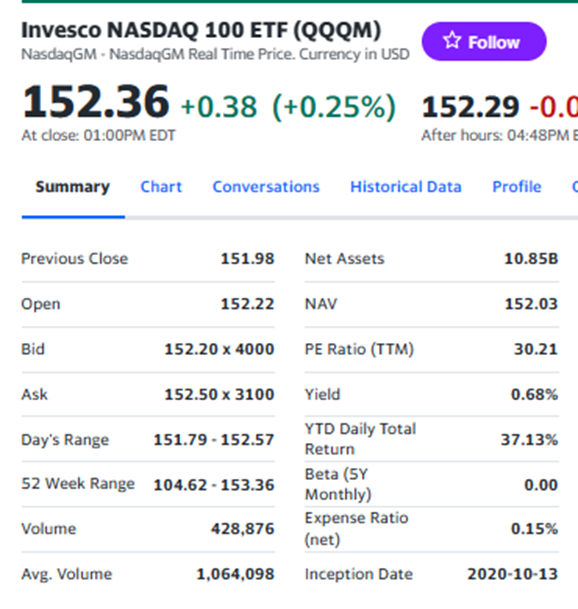Click the Bid value 152.20 x 4000
Image resolution: width=578 pixels, height=609 pixels.
[x=219, y=349]
